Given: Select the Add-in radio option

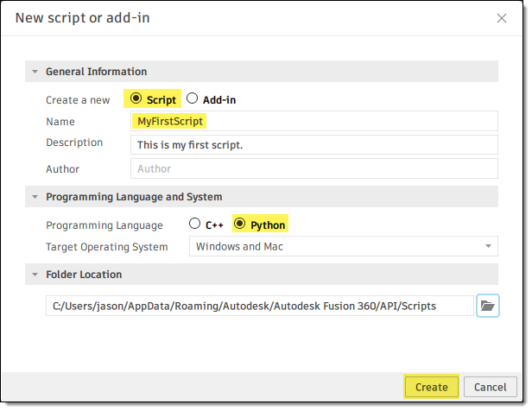Looking at the screenshot, I should (193, 98).
